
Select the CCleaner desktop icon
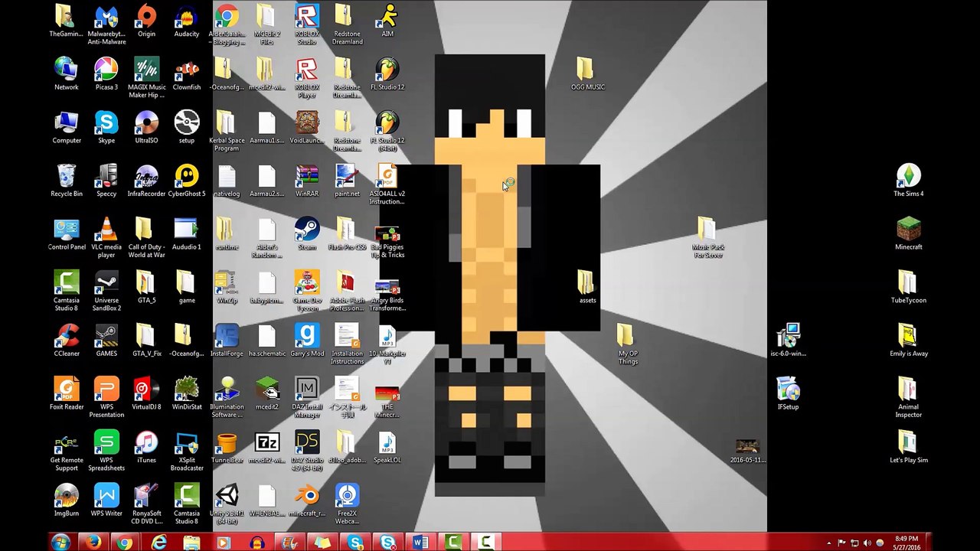[x=67, y=341]
